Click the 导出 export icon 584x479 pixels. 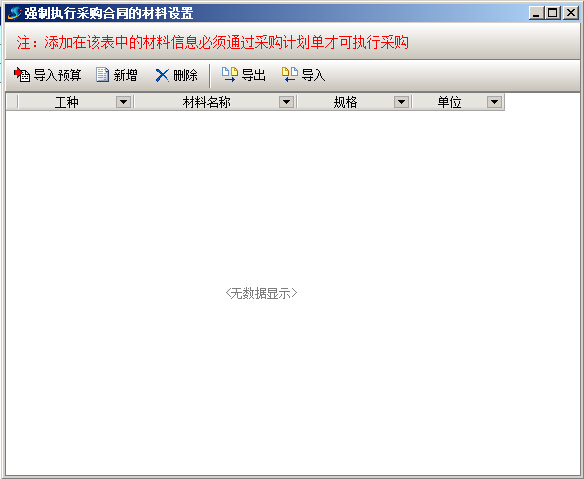click(229, 74)
